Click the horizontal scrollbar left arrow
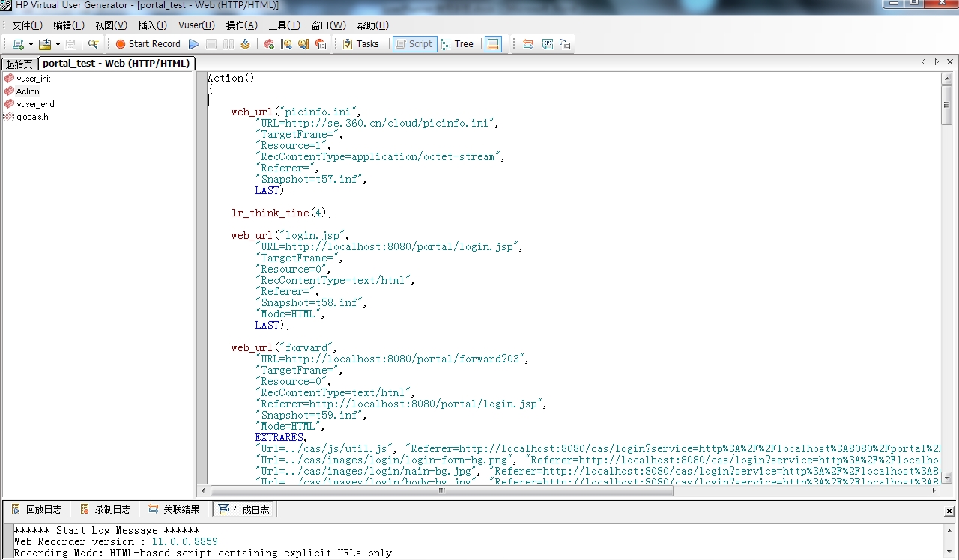This screenshot has width=959, height=560. tap(203, 491)
